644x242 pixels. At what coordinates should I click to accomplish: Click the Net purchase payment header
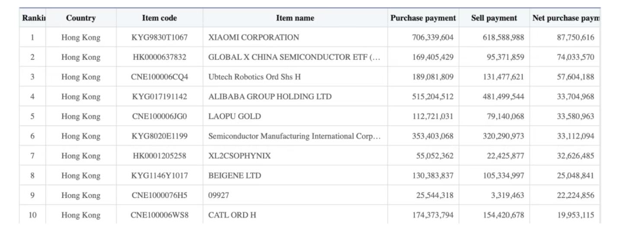pyautogui.click(x=565, y=18)
